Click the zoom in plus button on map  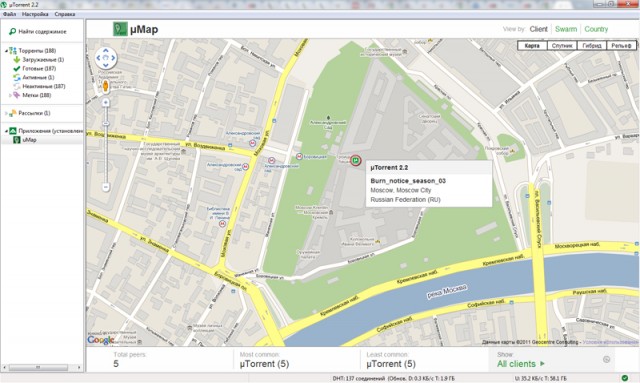pyautogui.click(x=106, y=102)
